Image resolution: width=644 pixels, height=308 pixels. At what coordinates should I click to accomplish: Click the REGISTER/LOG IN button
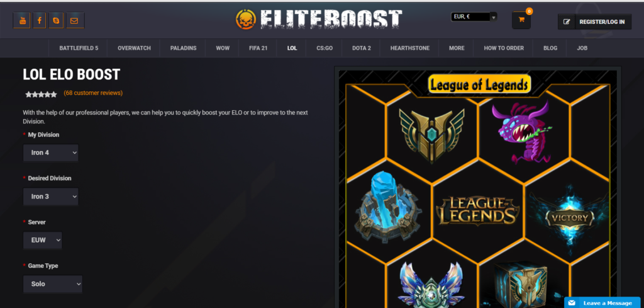594,22
